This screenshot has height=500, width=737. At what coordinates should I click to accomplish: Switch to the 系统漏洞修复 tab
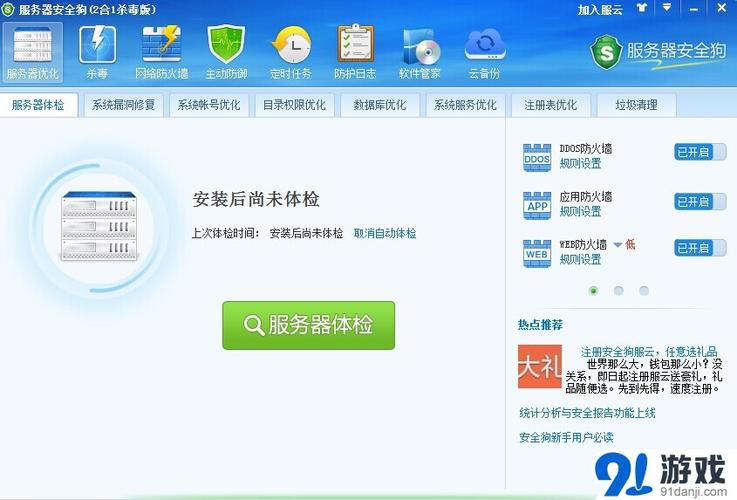tap(124, 105)
